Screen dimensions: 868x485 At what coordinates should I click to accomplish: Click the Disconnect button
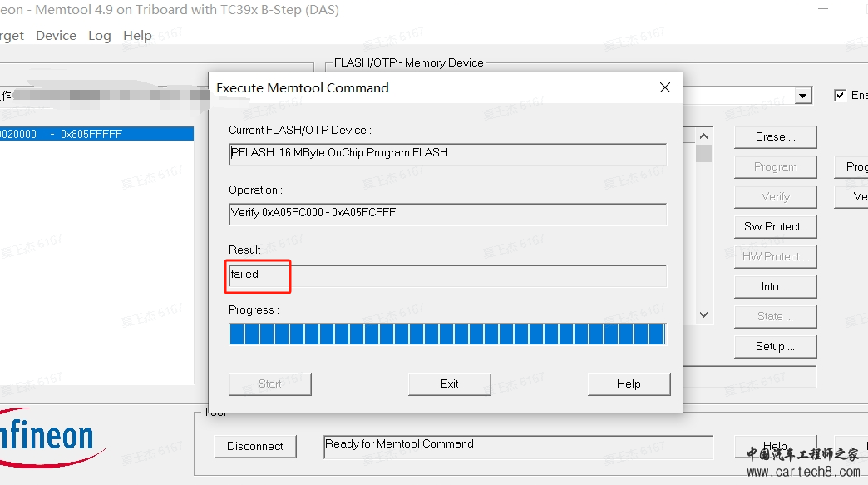tap(255, 446)
